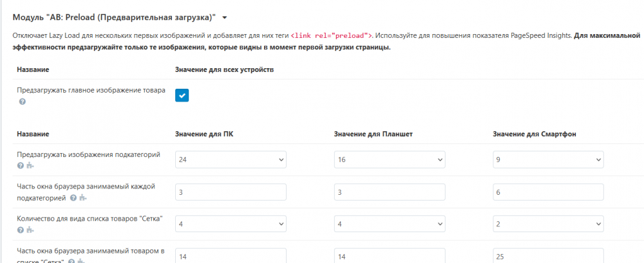Click tablet window share field for each subcategory
The image size is (644, 263).
coord(390,192)
